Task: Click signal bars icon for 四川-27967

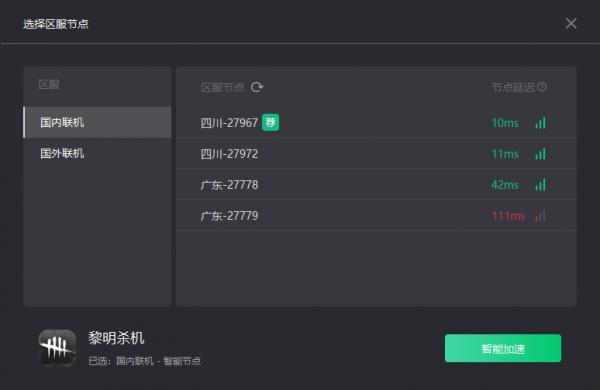Action: tap(540, 122)
